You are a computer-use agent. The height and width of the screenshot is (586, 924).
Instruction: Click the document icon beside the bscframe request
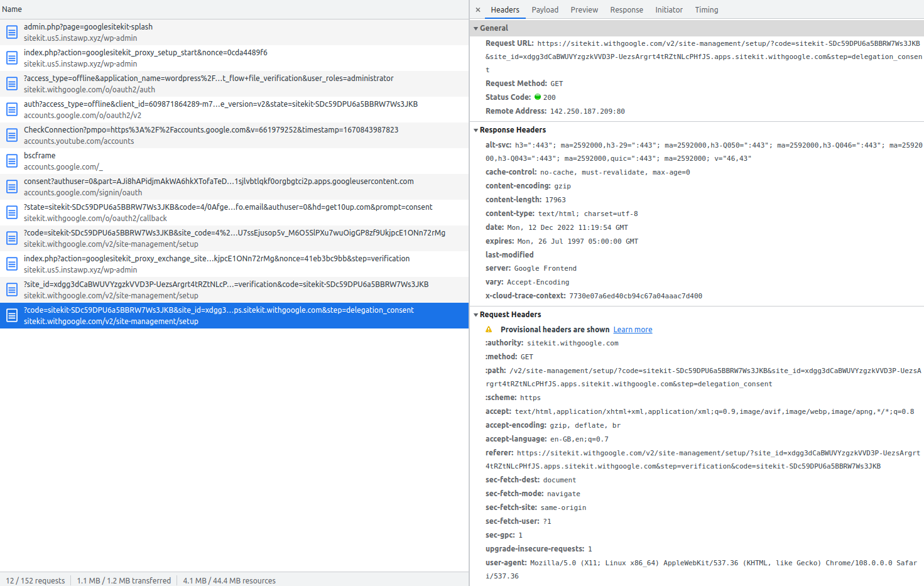click(x=11, y=161)
